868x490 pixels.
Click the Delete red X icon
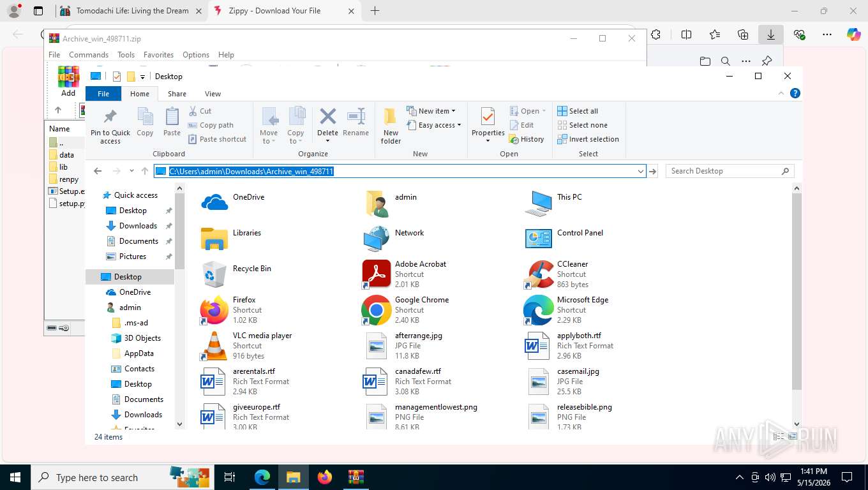327,117
